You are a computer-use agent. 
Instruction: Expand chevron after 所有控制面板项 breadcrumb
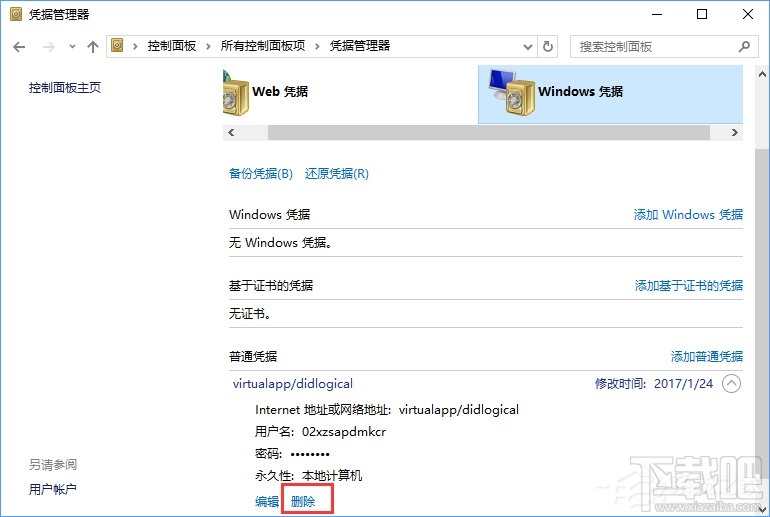(x=317, y=47)
